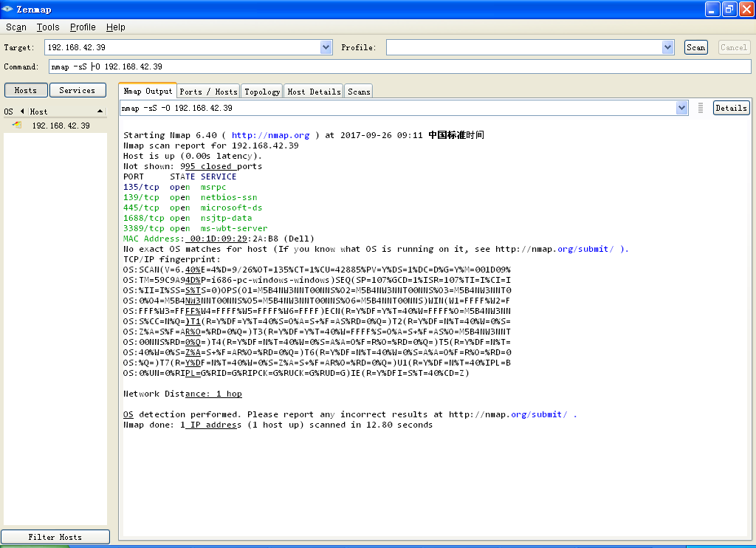
Task: Restore down the Zenmap window
Action: tap(729, 9)
